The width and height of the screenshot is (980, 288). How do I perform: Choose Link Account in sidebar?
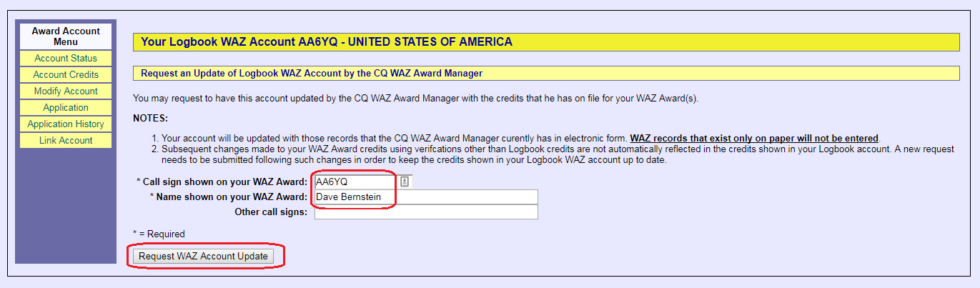click(x=66, y=141)
